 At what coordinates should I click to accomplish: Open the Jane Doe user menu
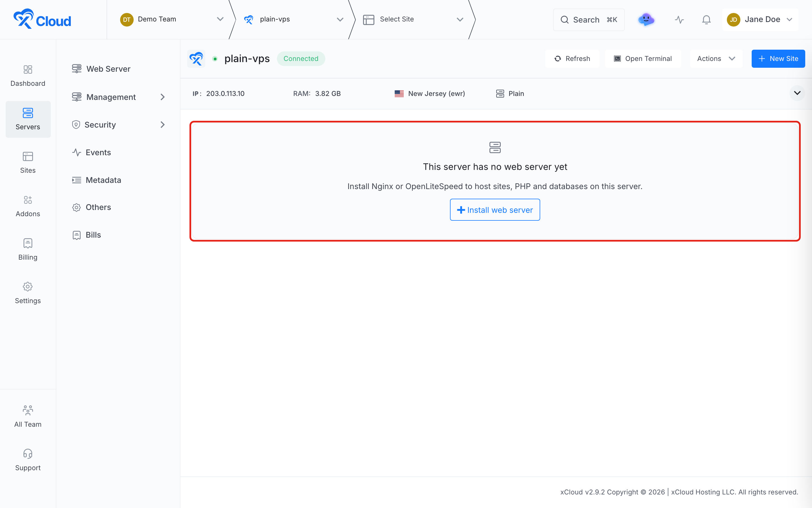point(760,19)
